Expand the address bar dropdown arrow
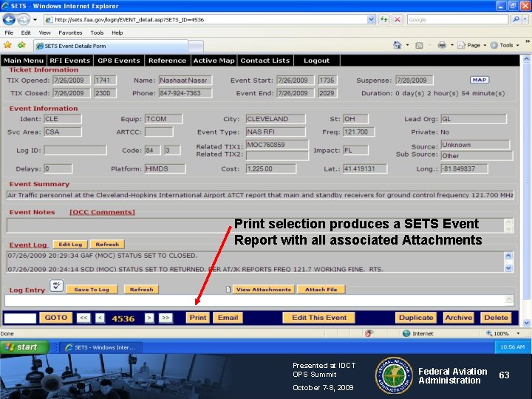Image resolution: width=532 pixels, height=399 pixels. (x=371, y=20)
